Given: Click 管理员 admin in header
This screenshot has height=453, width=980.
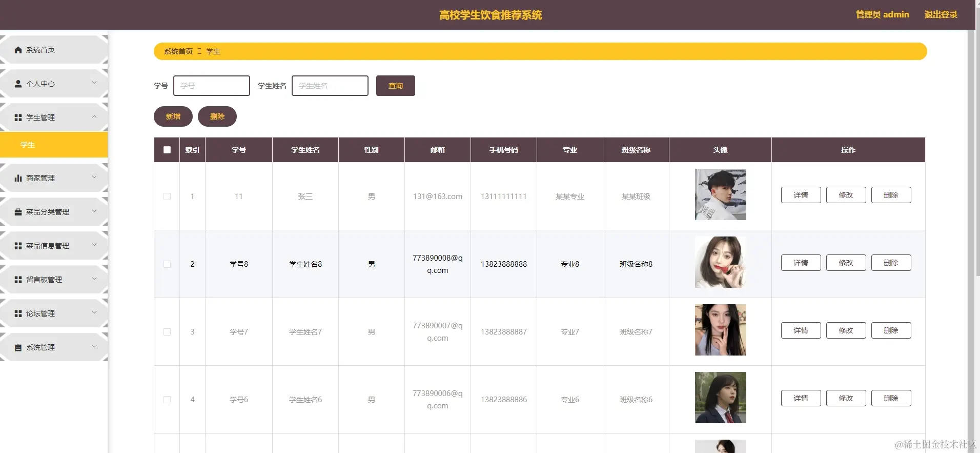Looking at the screenshot, I should coord(883,14).
